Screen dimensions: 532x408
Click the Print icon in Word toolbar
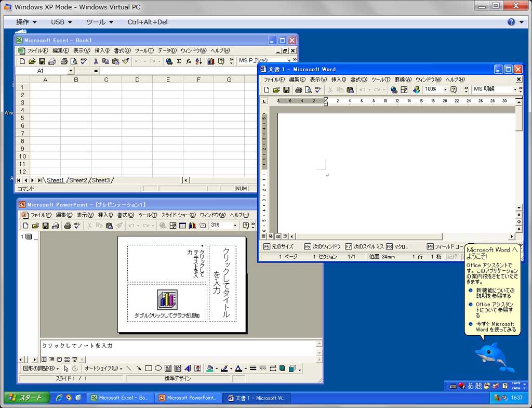[x=299, y=89]
